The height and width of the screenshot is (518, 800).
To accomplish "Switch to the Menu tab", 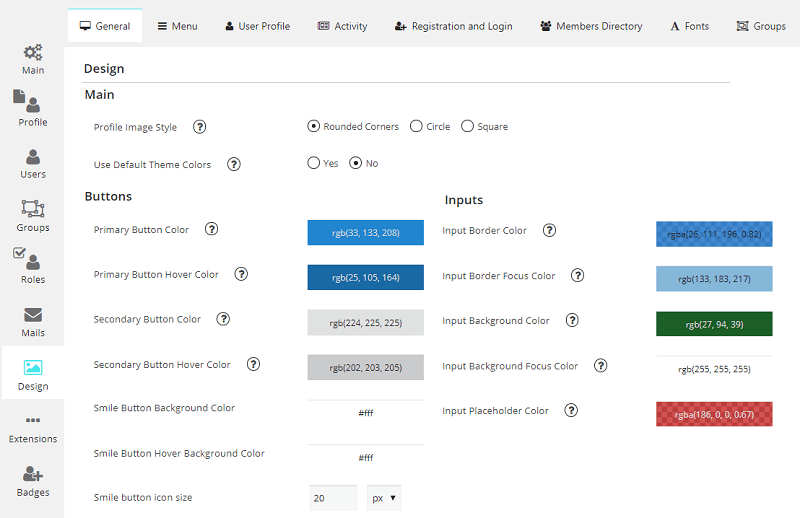I will 177,26.
